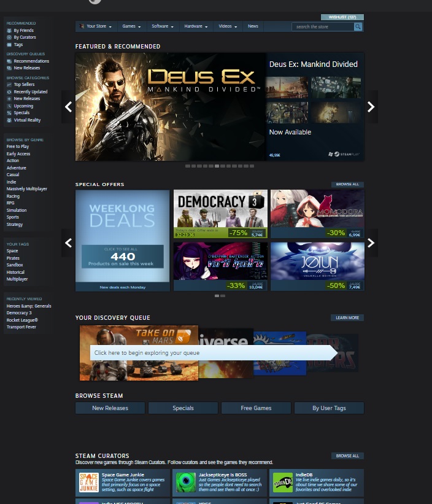Begin exploring your discovery queue

pyautogui.click(x=214, y=352)
